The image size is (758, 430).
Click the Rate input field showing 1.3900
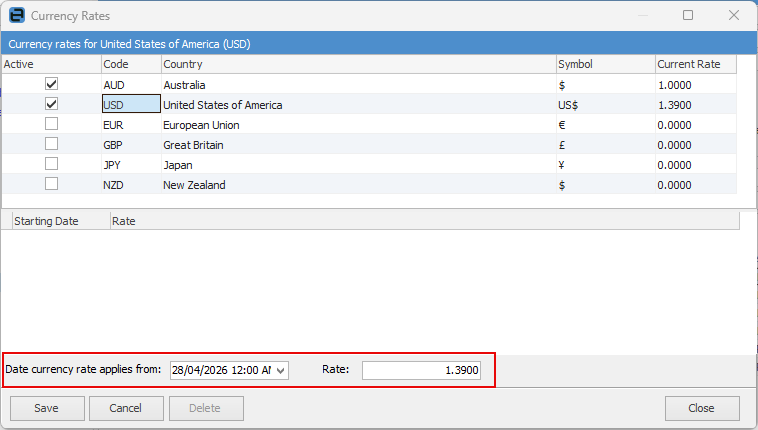(x=421, y=371)
